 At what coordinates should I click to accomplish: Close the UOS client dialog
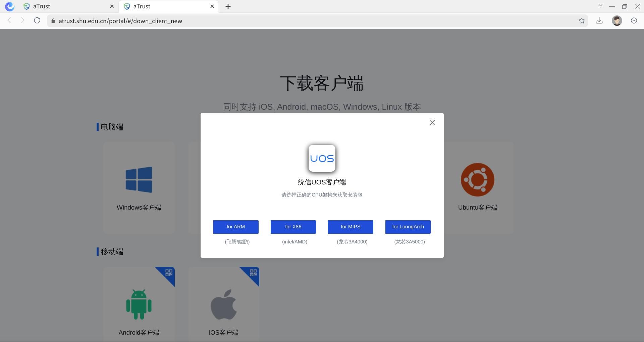coord(432,123)
